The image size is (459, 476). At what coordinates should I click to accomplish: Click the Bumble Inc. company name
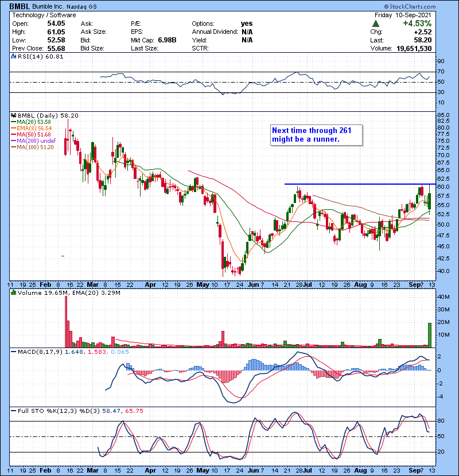[x=47, y=7]
